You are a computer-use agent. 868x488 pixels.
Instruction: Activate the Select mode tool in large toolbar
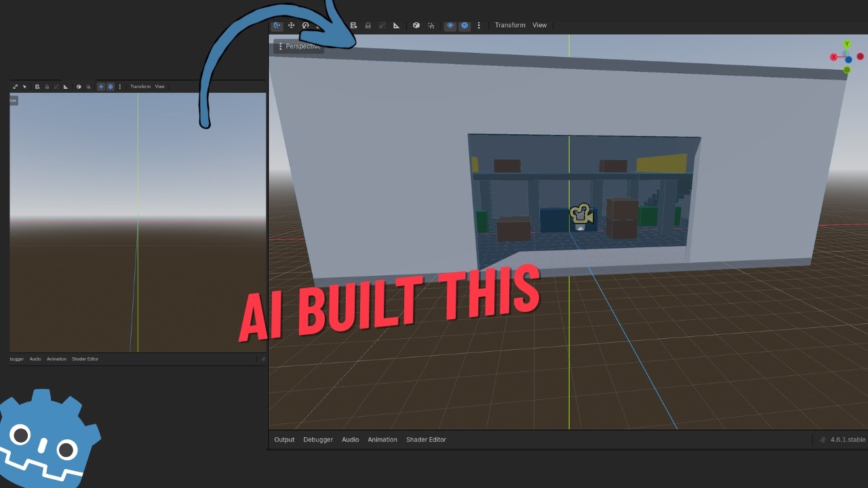277,25
